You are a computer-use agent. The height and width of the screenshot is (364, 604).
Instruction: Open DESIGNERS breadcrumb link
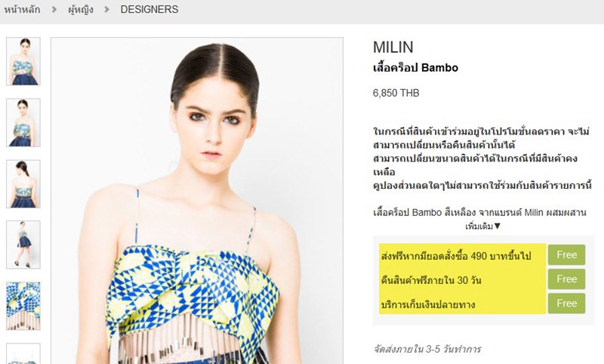click(x=149, y=9)
